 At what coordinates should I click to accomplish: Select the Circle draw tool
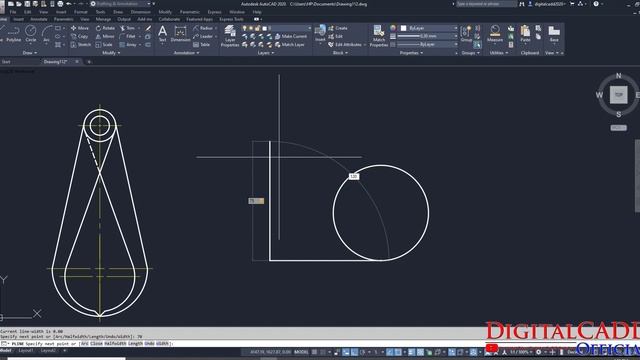[x=31, y=33]
